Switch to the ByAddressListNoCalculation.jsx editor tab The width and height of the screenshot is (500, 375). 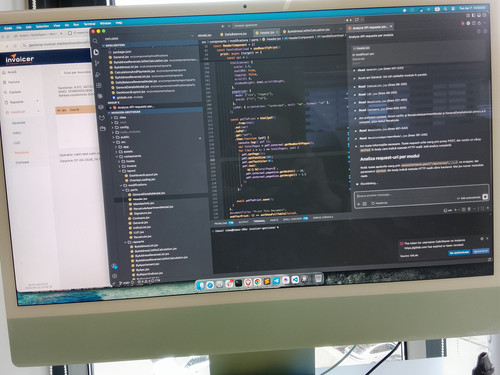307,31
